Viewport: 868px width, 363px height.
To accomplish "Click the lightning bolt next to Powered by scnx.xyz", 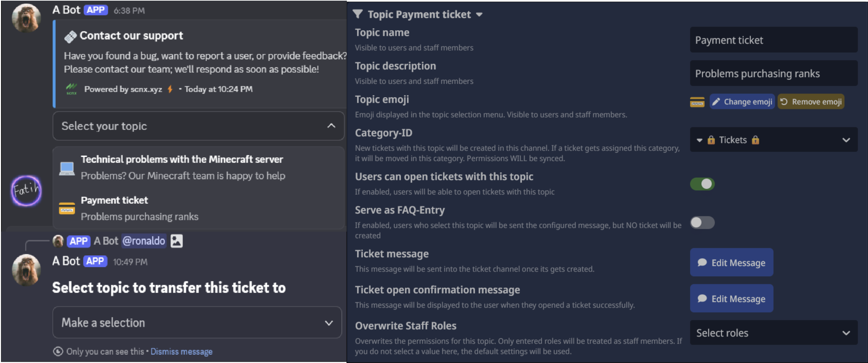I will 171,89.
